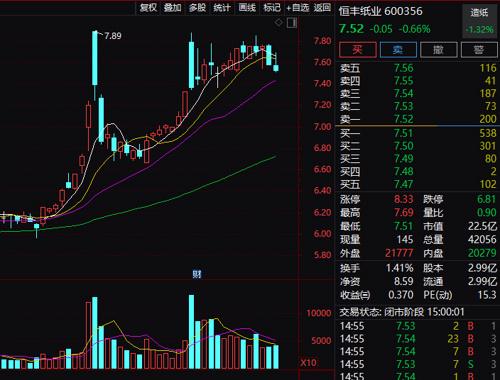
Task: Select 卖一 ask price 7.52 row
Action: (x=418, y=119)
